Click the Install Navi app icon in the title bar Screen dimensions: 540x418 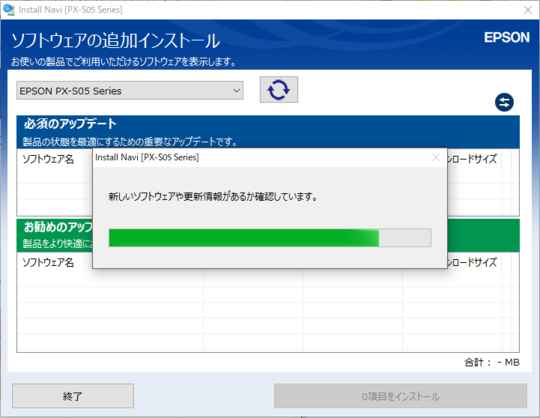point(9,9)
